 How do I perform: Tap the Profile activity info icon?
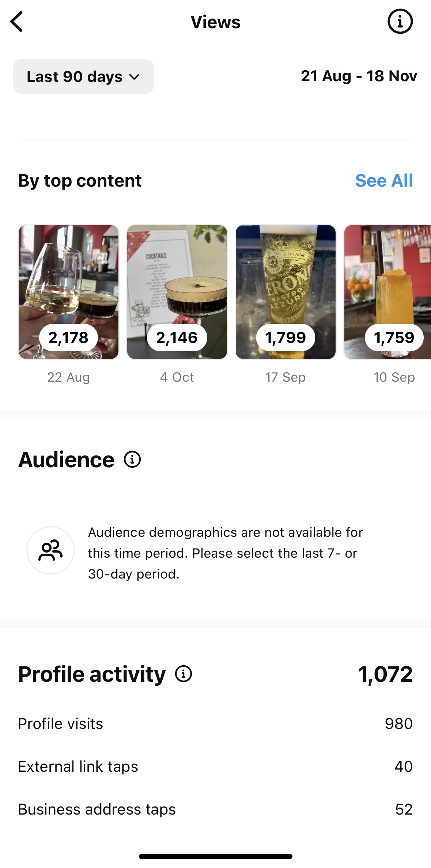(184, 674)
